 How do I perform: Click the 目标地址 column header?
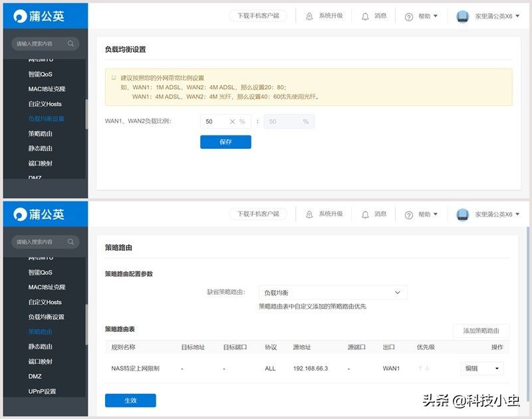[193, 347]
